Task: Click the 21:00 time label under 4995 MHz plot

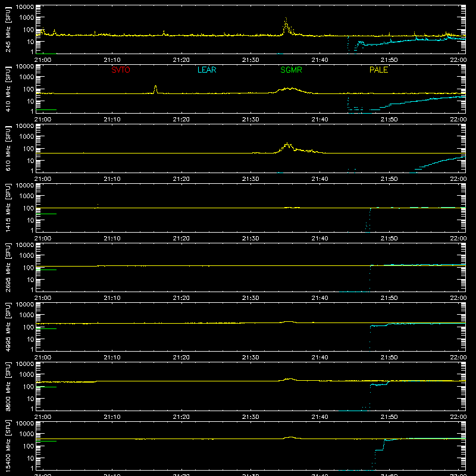Action: (42, 358)
